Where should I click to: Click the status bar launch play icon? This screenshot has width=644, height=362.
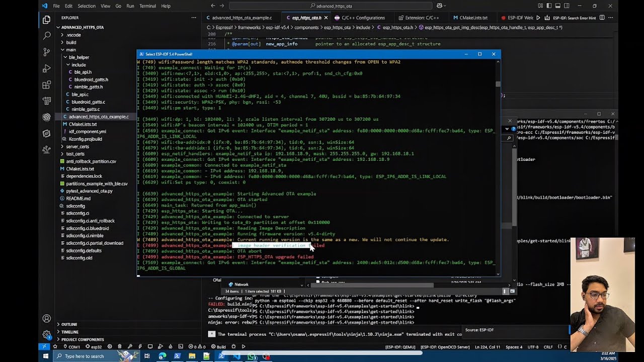click(x=244, y=347)
